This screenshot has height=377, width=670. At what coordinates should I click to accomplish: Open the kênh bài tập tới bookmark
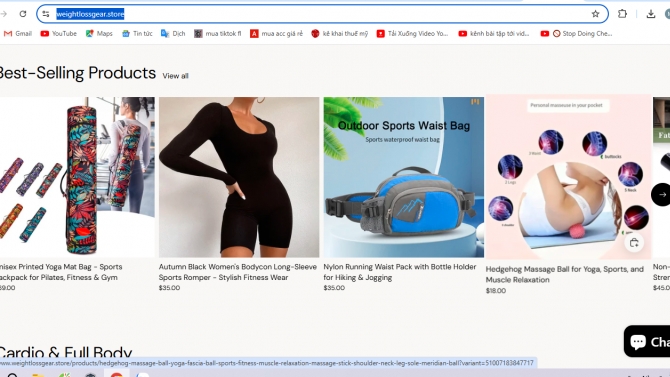click(x=494, y=33)
